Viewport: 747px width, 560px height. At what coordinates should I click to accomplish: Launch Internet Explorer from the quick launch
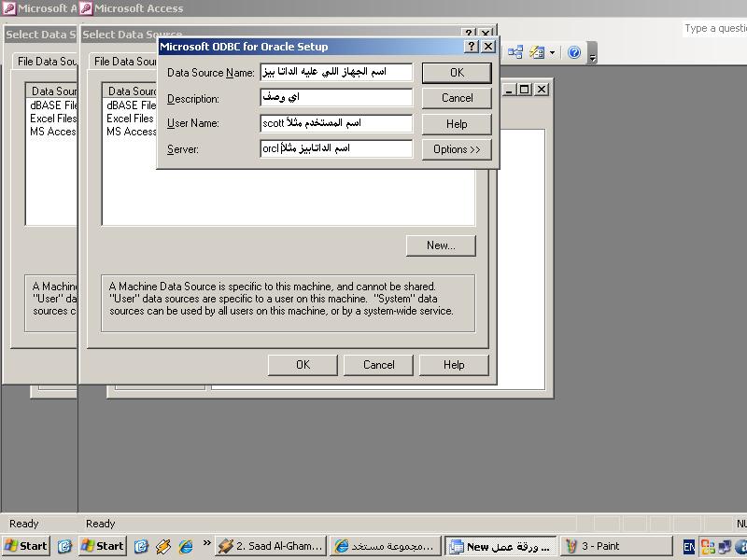186,546
